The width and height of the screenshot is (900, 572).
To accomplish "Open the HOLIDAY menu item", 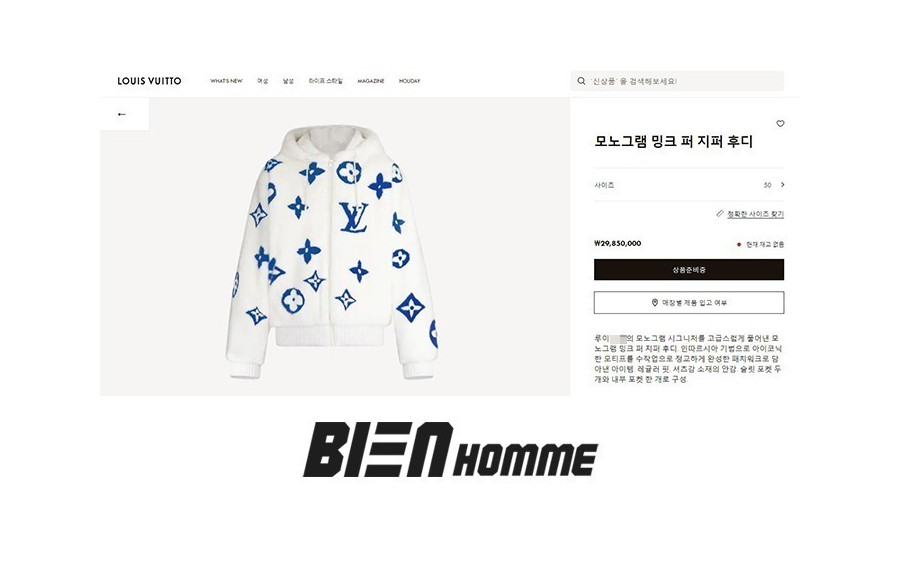I will tap(409, 81).
